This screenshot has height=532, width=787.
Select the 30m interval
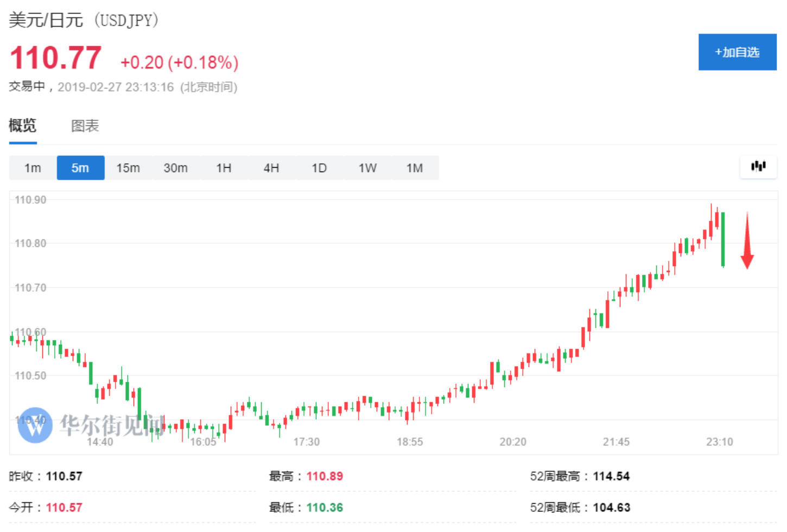pos(176,168)
